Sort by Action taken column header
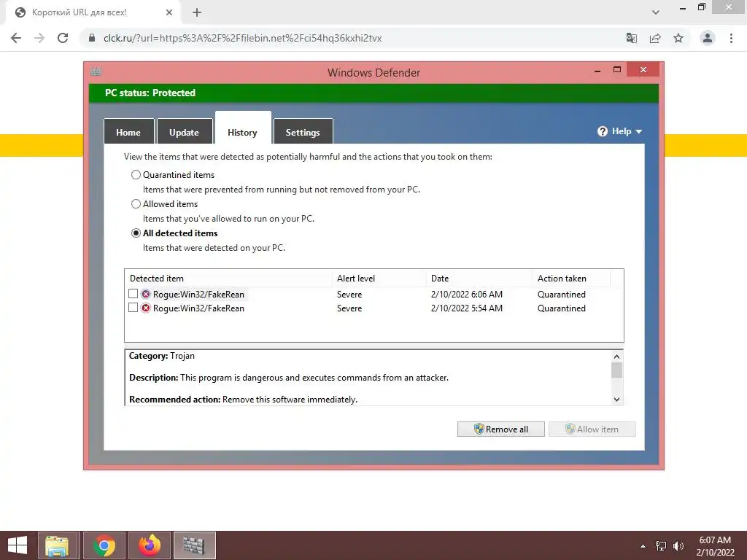Image resolution: width=747 pixels, height=560 pixels. click(x=571, y=279)
